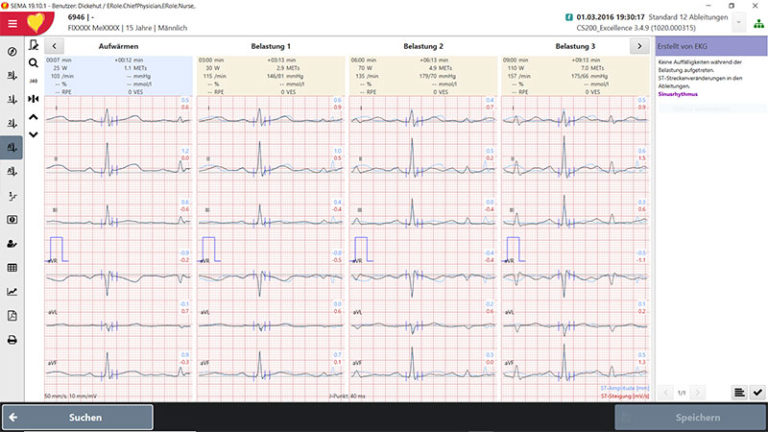Select the Belastung 1 stage column header
This screenshot has width=768, height=432.
click(x=270, y=46)
